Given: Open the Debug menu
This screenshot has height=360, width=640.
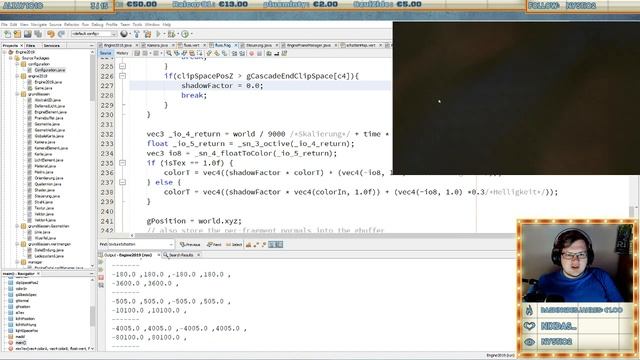Looking at the screenshot, I should pos(98,25).
